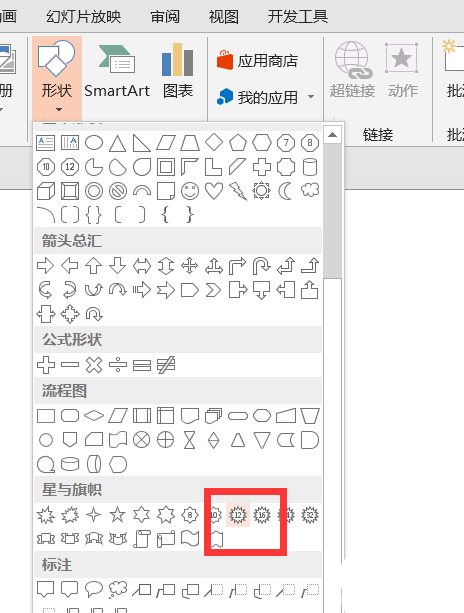
Task: Select the isosceles triangle shape
Action: 118,143
